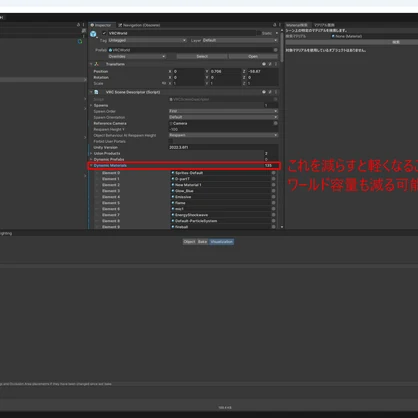Click the Inspector vertical scrollbar thumb
This screenshot has width=418, height=418.
[x=282, y=47]
